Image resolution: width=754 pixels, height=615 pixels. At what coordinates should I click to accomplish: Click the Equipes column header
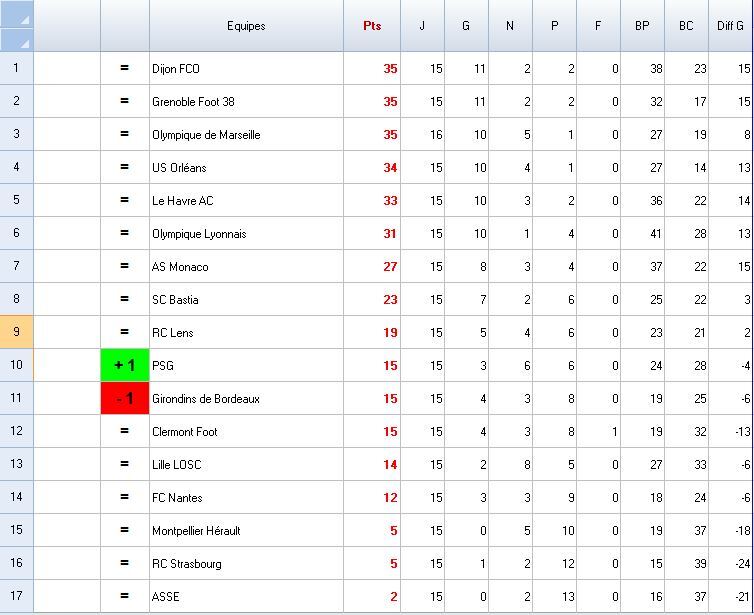tap(246, 26)
